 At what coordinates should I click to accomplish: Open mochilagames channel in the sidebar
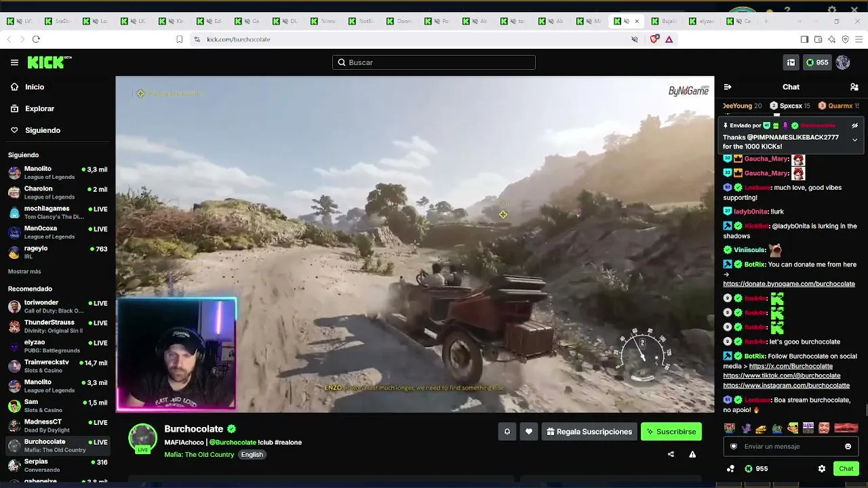coord(58,212)
